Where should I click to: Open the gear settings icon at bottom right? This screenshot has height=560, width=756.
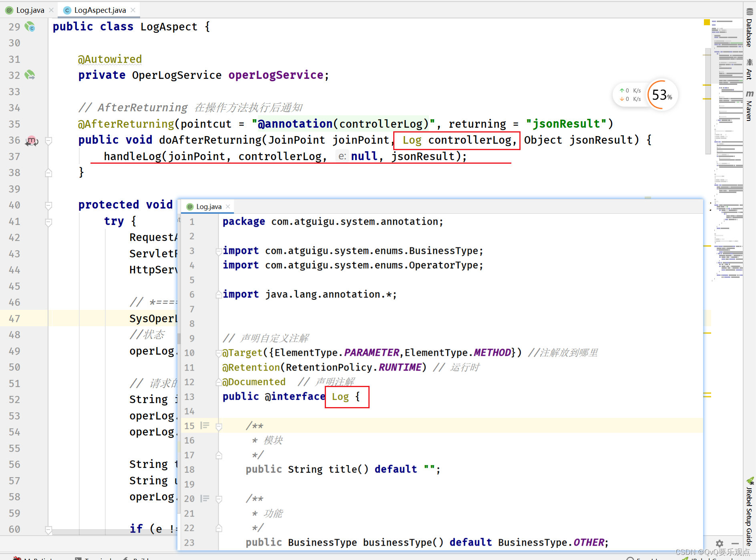720,543
